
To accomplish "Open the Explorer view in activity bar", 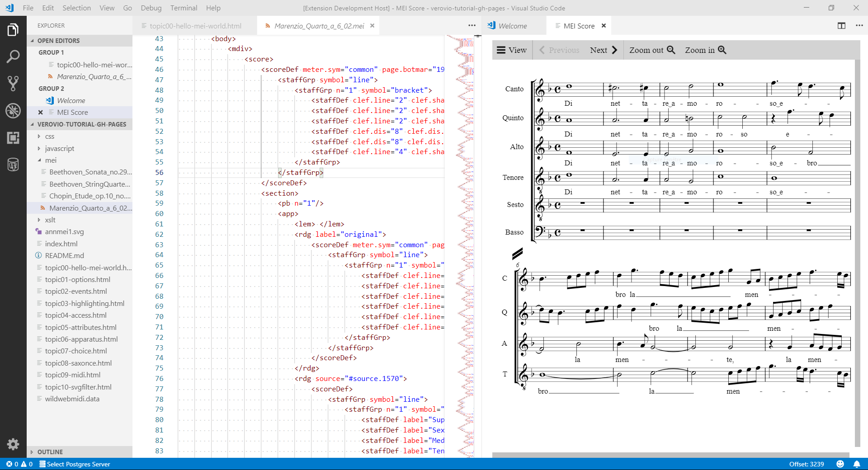I will (13, 30).
